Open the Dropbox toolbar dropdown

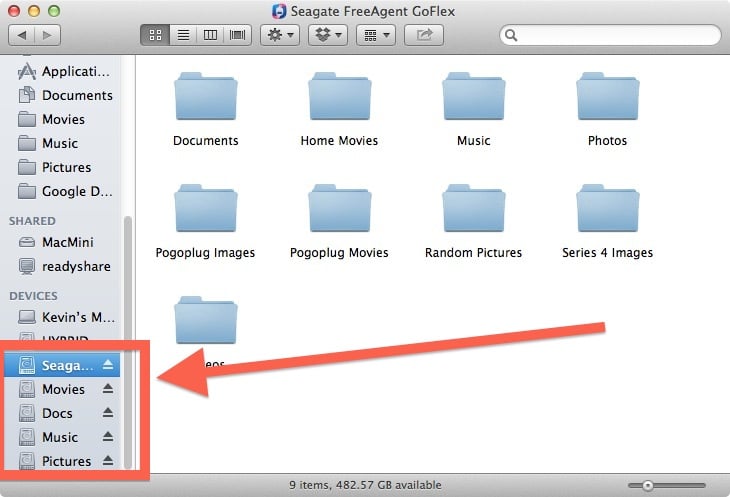click(328, 35)
